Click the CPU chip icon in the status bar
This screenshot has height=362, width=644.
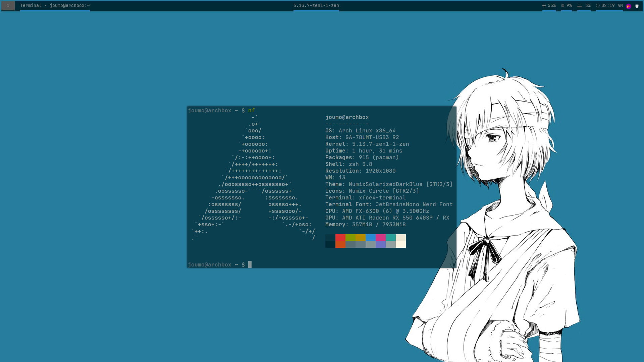click(563, 6)
